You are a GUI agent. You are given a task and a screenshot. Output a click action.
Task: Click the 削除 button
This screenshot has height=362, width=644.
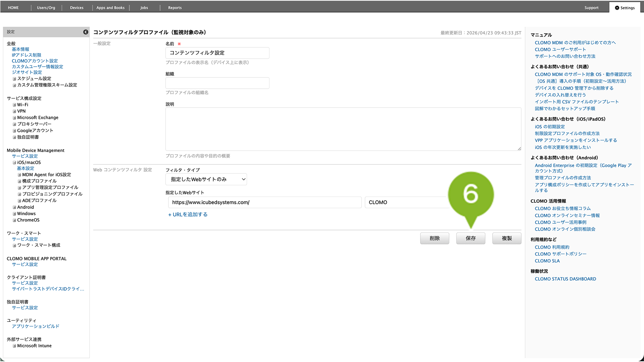pyautogui.click(x=434, y=238)
